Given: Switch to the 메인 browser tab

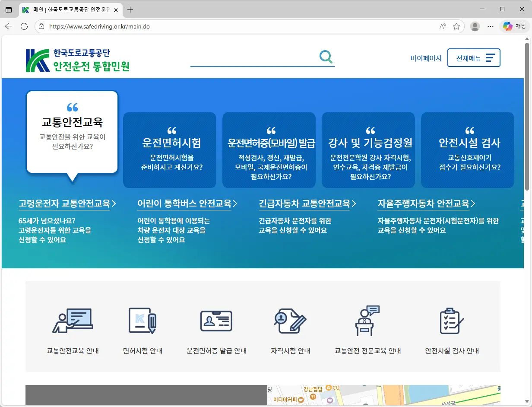Looking at the screenshot, I should (x=69, y=9).
